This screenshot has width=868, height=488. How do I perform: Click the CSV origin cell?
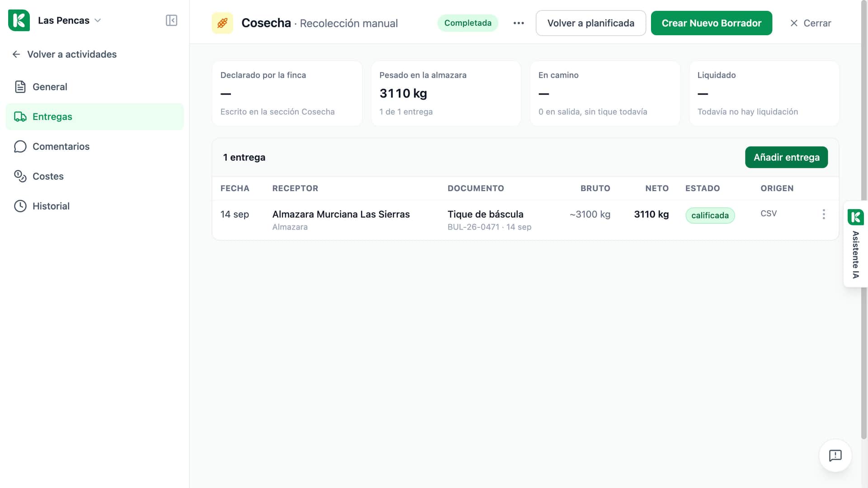pos(769,213)
